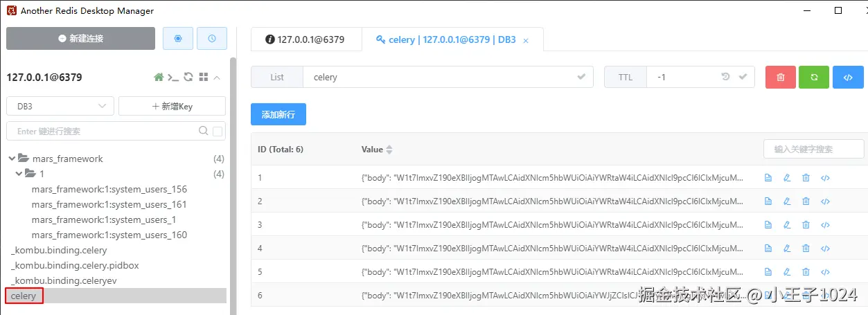Open the command log clock button
Screen dimensions: 868x315
pos(212,39)
